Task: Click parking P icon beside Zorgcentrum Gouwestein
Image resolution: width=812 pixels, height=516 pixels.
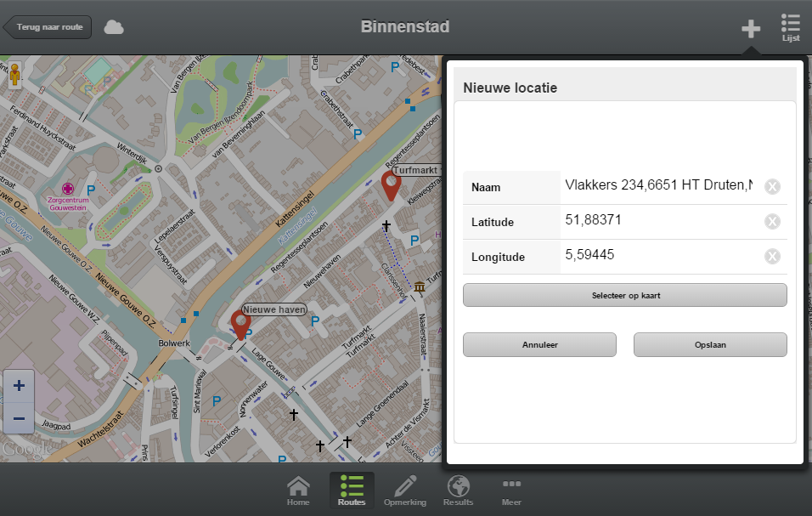Action: 91,190
